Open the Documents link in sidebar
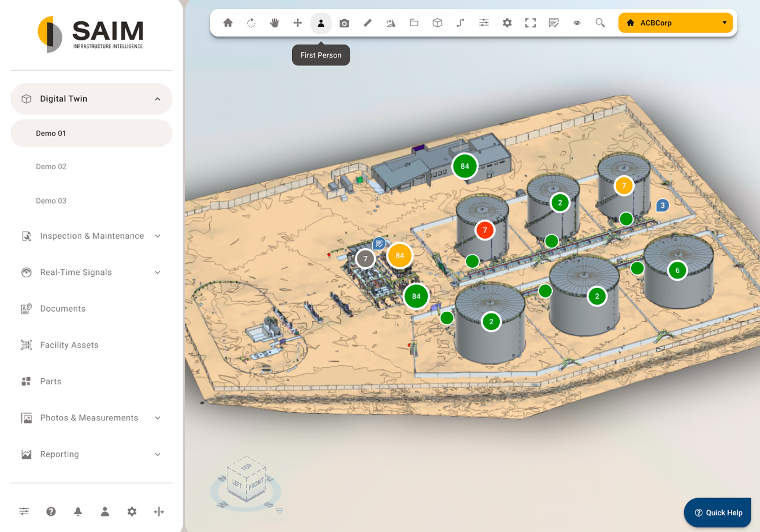This screenshot has height=532, width=760. 62,309
